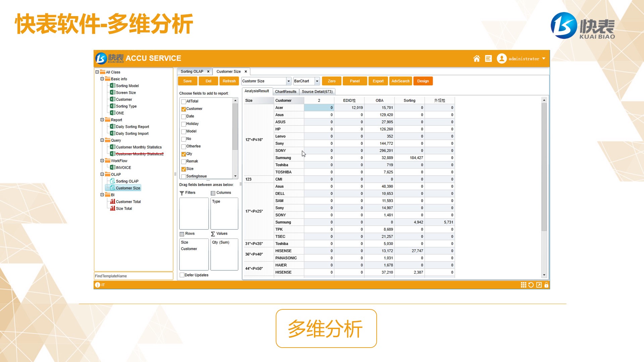Open the administrator dropdown arrow
Screen dimensions: 644x362
(544, 59)
